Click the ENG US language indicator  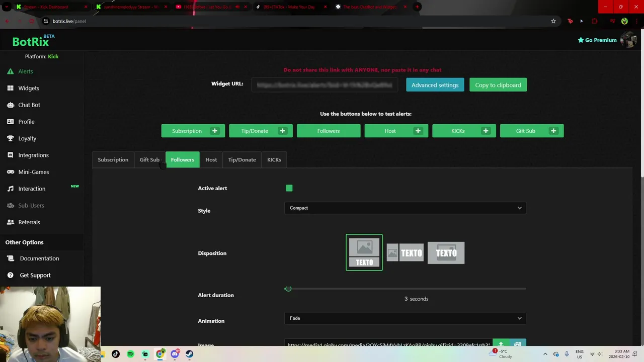point(580,354)
